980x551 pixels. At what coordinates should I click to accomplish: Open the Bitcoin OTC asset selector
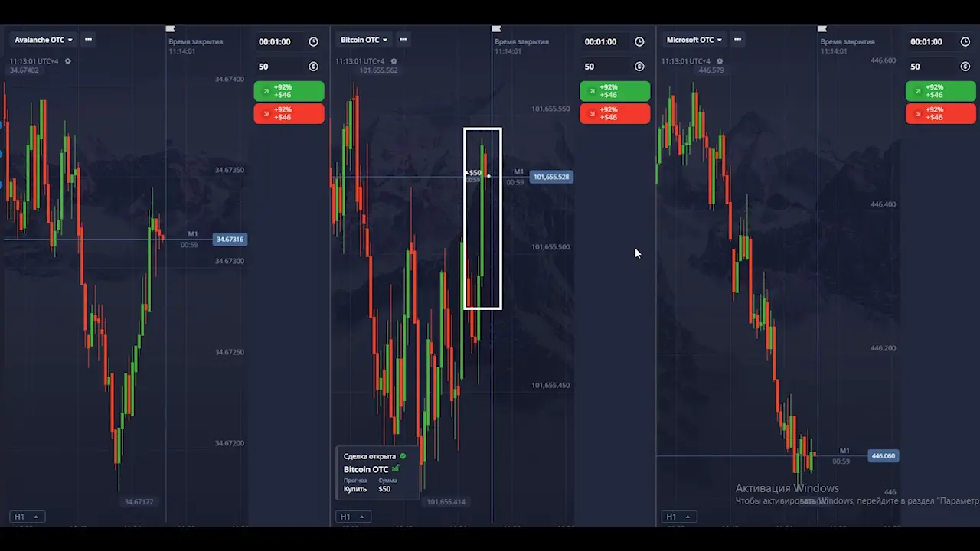tap(364, 40)
